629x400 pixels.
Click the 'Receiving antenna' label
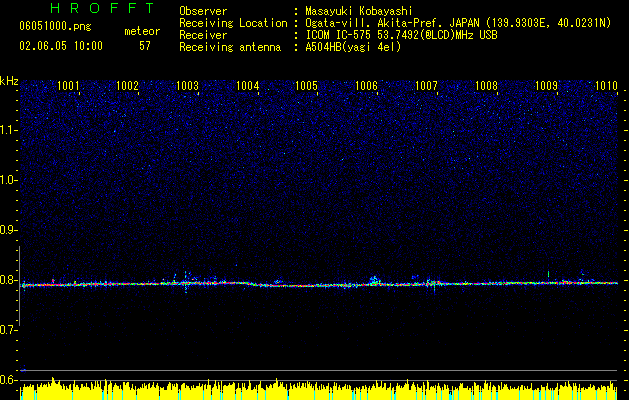(230, 47)
